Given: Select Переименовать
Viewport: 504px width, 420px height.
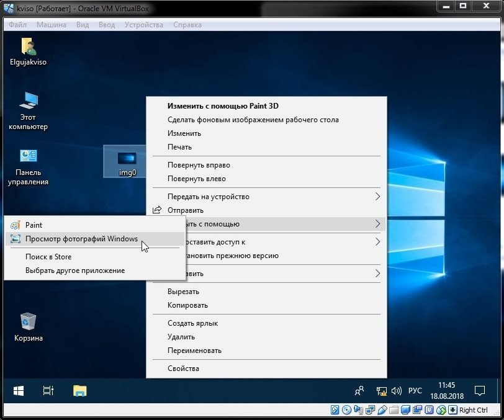Looking at the screenshot, I should 266,351.
